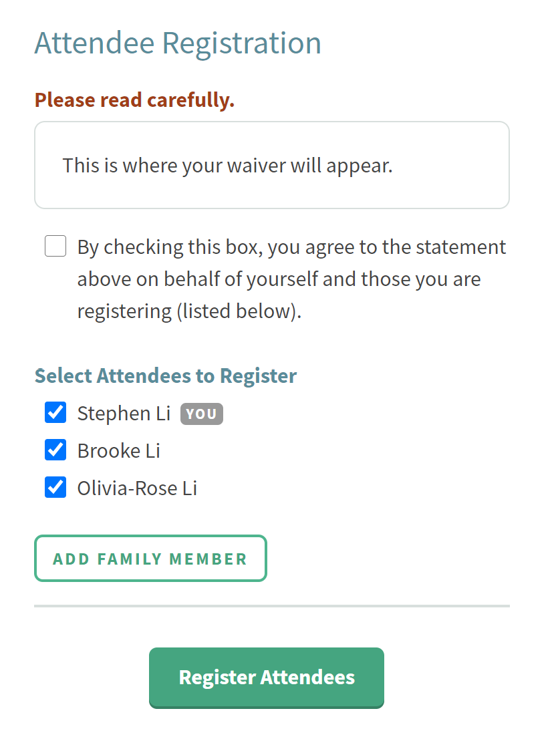Click the waiver statement text below the checkbox
This screenshot has width=560, height=735.
pos(292,279)
